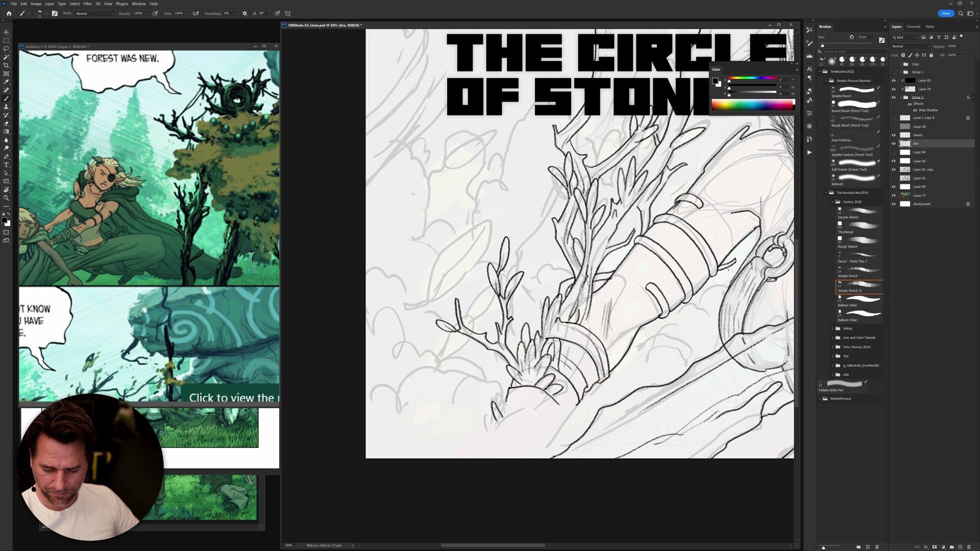Click the hue spectrum color ramp
Viewport: 980px width, 551px height.
[x=752, y=105]
